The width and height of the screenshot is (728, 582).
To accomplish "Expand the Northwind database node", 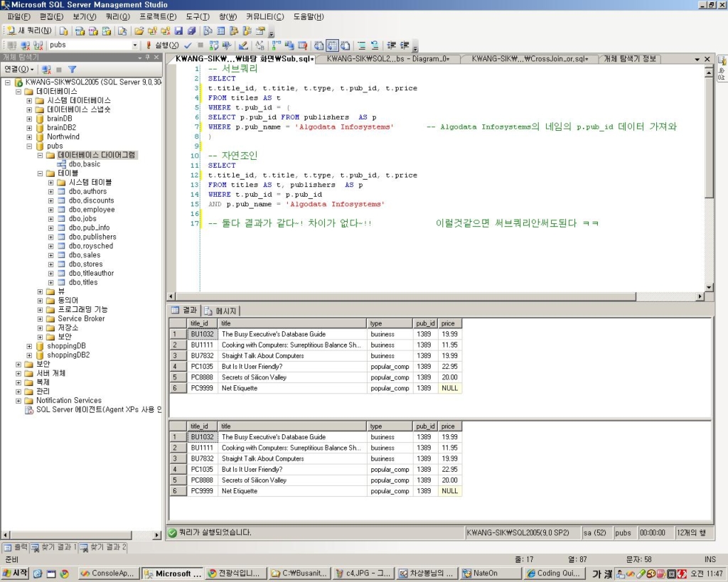I will [x=29, y=137].
